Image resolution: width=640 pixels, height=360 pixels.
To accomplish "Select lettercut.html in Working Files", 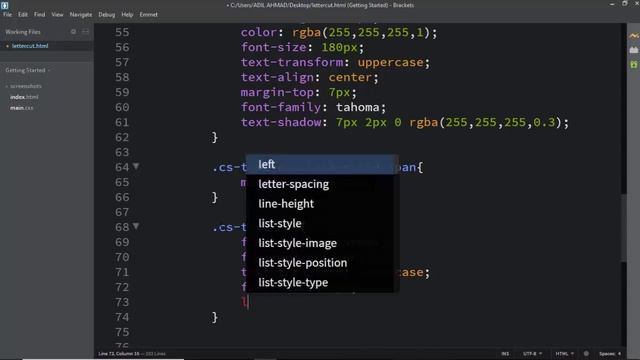I will (x=30, y=46).
